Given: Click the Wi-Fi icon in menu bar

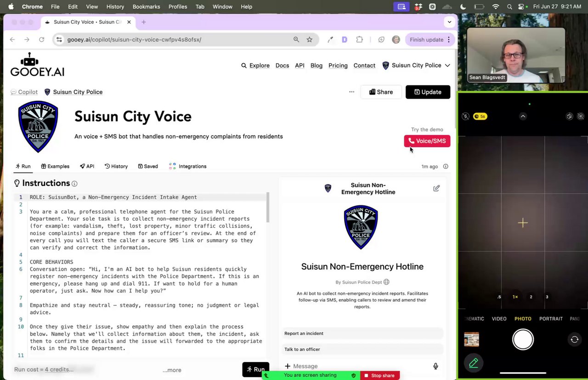Looking at the screenshot, I should pyautogui.click(x=495, y=6).
